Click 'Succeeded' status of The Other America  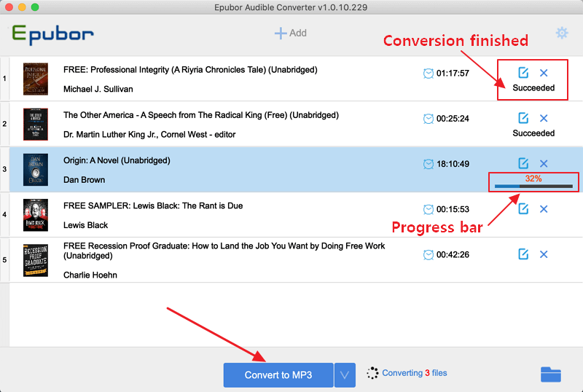pos(533,133)
